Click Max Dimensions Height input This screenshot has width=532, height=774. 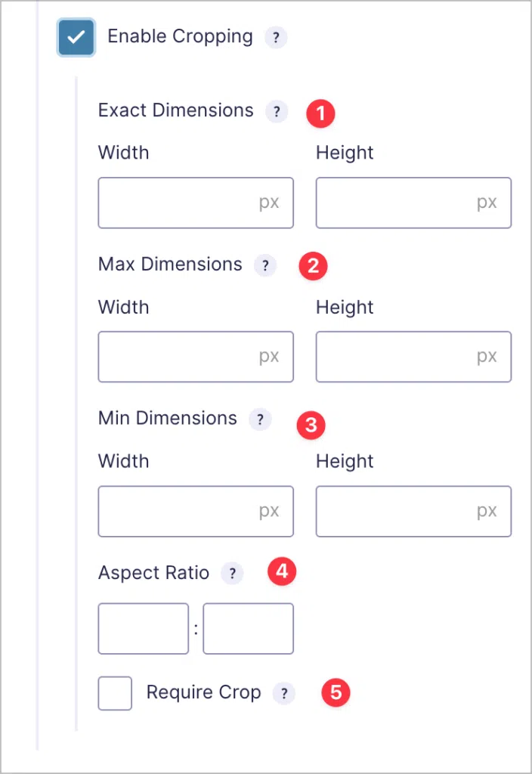pyautogui.click(x=413, y=357)
